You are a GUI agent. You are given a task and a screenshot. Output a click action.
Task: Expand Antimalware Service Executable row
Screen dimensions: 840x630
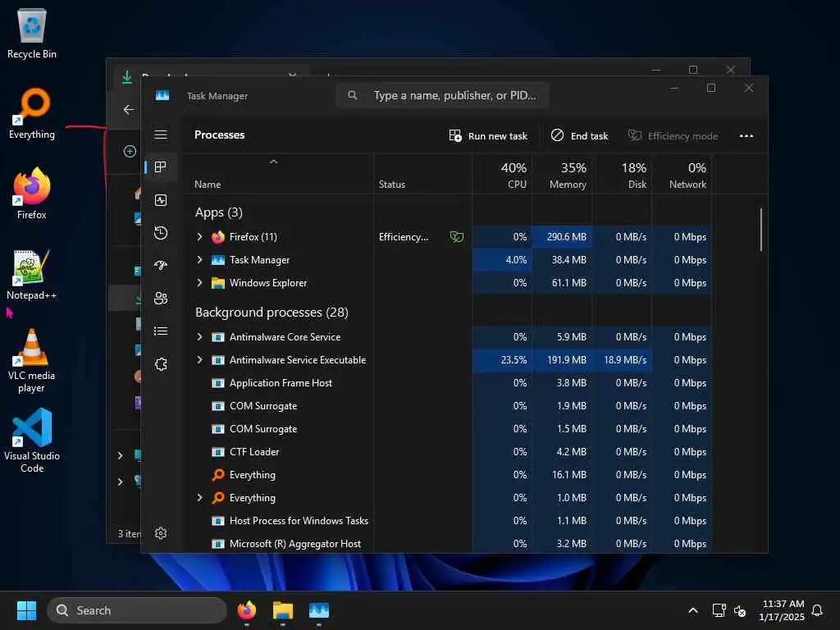pyautogui.click(x=199, y=360)
